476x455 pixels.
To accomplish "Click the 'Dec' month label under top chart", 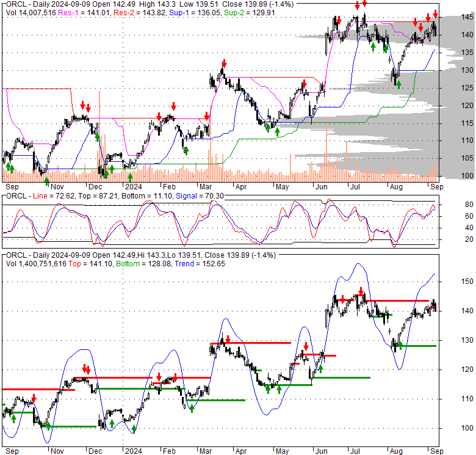I will click(95, 187).
